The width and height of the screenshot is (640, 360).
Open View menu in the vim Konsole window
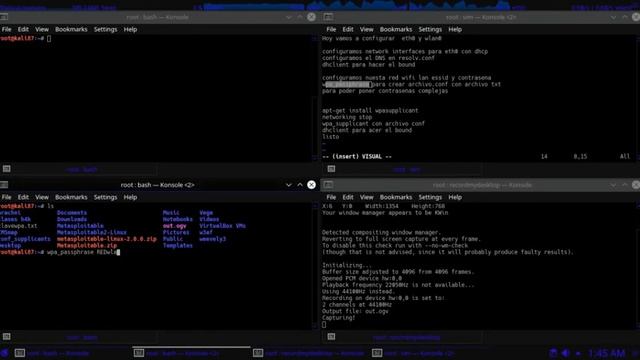(366, 29)
